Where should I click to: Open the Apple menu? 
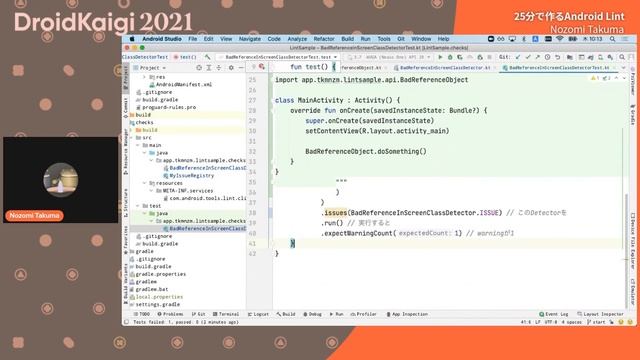click(x=132, y=39)
